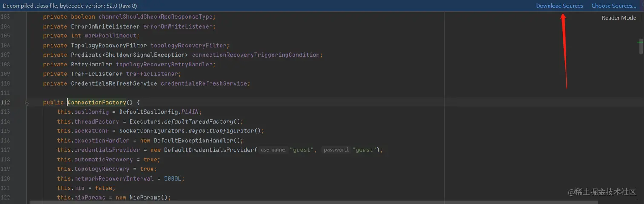Click the RetryHandler type name
Image resolution: width=644 pixels, height=204 pixels.
click(91, 64)
